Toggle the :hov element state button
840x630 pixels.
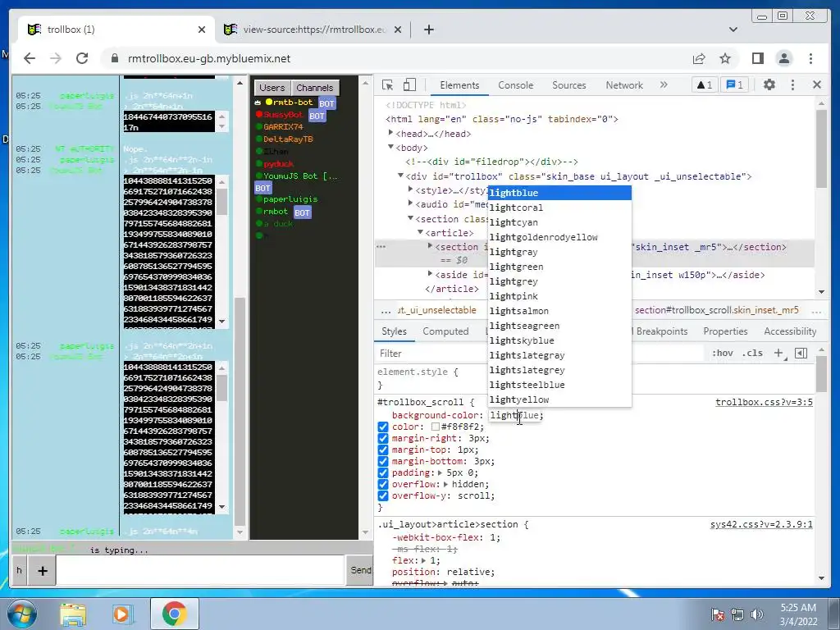pos(722,353)
